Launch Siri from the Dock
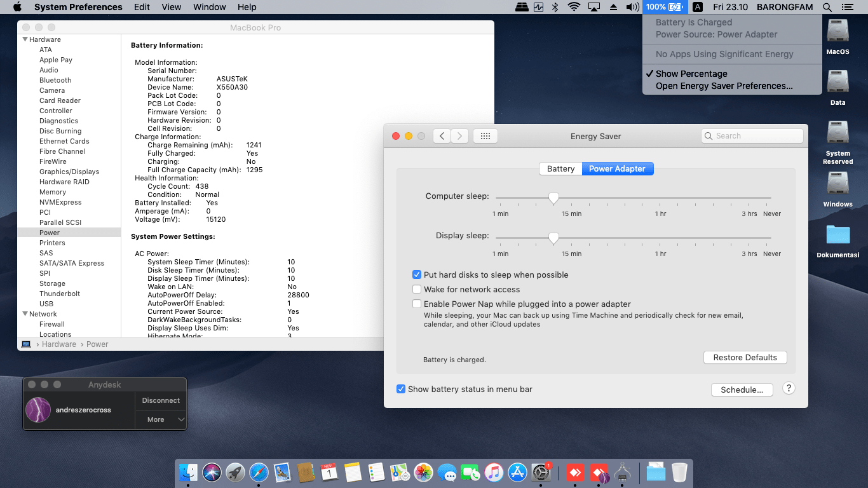Image resolution: width=868 pixels, height=488 pixels. (212, 472)
